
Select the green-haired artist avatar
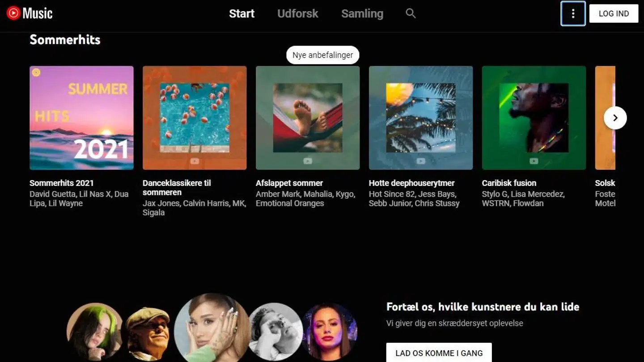coord(94,331)
